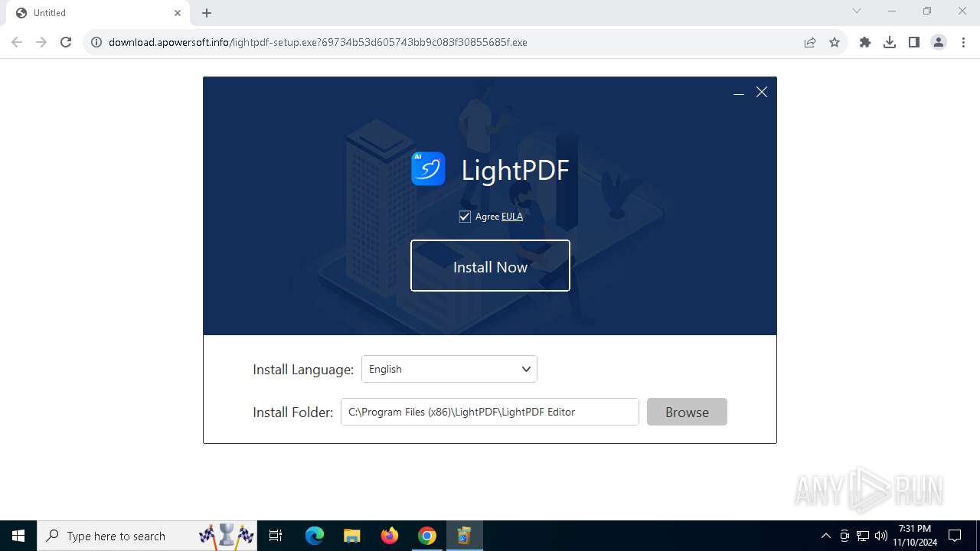Click the Install Folder path field
This screenshot has width=980, height=551.
[490, 412]
